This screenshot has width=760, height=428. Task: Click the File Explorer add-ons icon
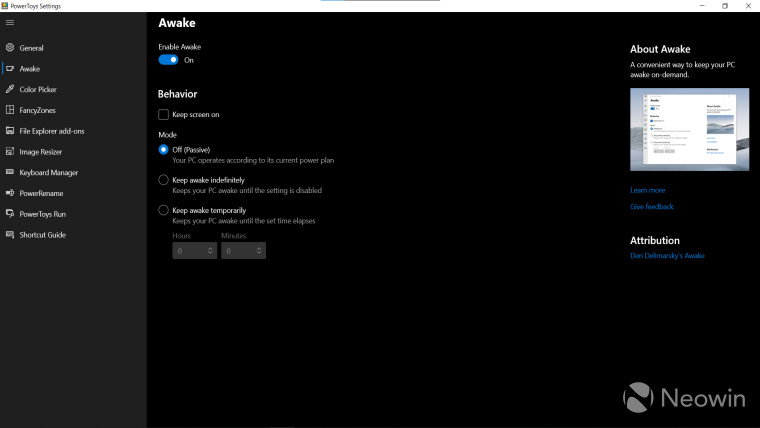click(10, 131)
